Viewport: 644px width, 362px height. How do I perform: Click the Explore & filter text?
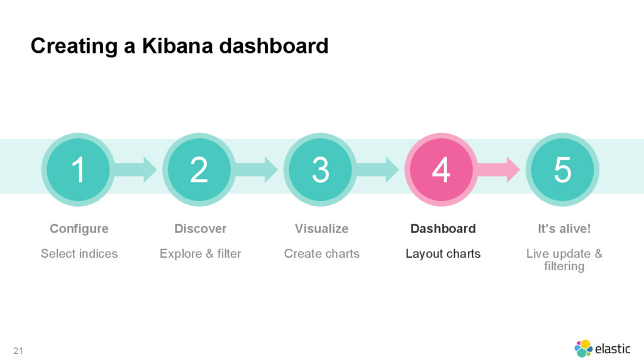(x=201, y=254)
